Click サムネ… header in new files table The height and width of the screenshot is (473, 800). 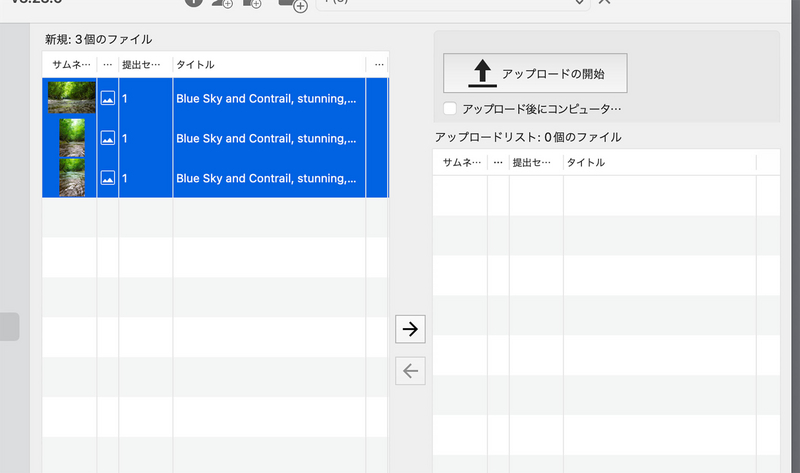[71, 65]
